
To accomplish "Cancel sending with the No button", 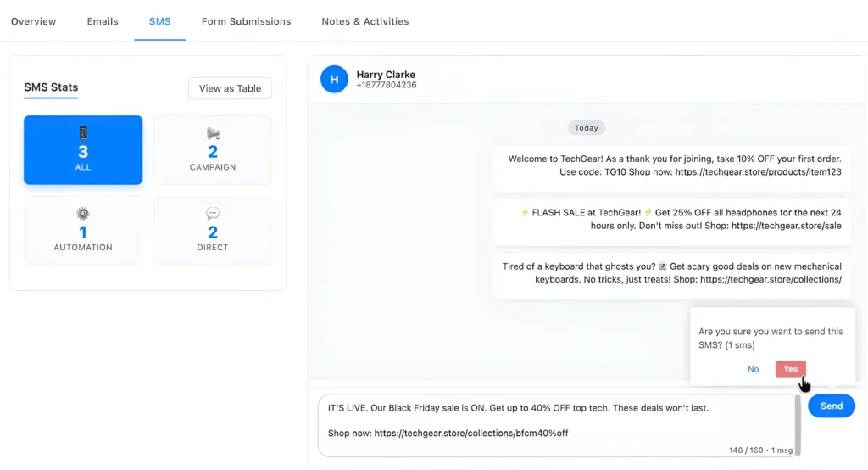I will click(x=753, y=369).
